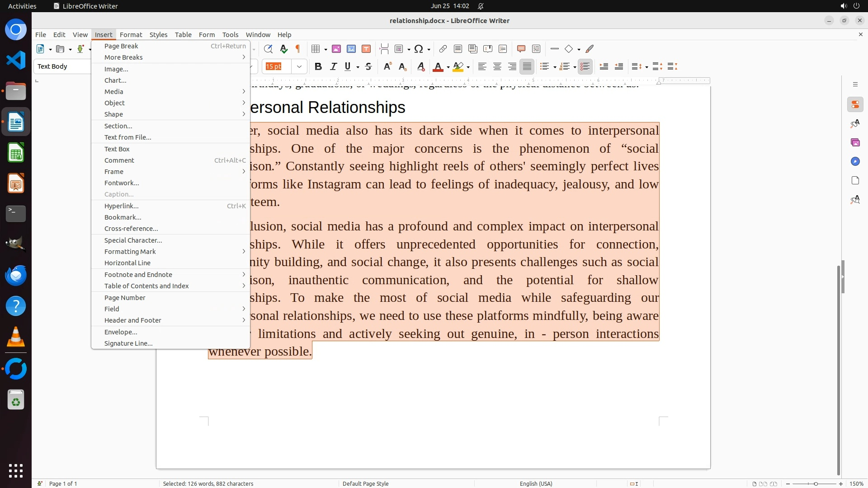The image size is (868, 488).
Task: Toggle justified alignment button
Action: pyautogui.click(x=527, y=67)
